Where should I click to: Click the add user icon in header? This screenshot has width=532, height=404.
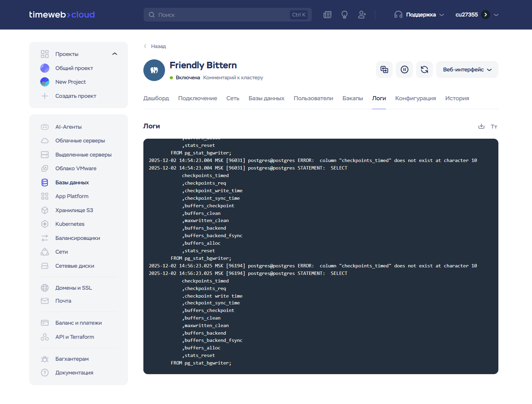click(x=362, y=15)
